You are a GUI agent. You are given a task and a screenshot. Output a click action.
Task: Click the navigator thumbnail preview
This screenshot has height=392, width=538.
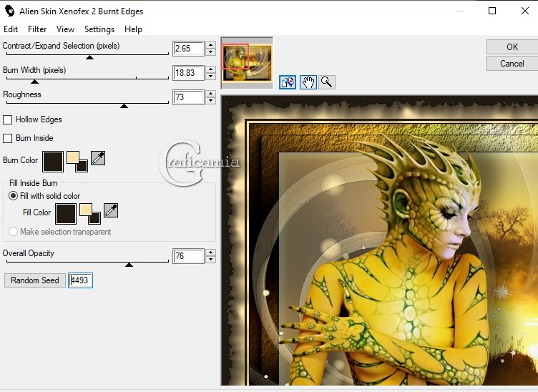click(247, 63)
